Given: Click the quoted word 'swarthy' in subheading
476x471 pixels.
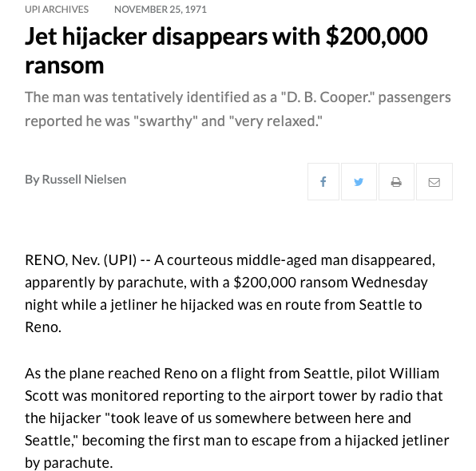Looking at the screenshot, I should [166, 121].
